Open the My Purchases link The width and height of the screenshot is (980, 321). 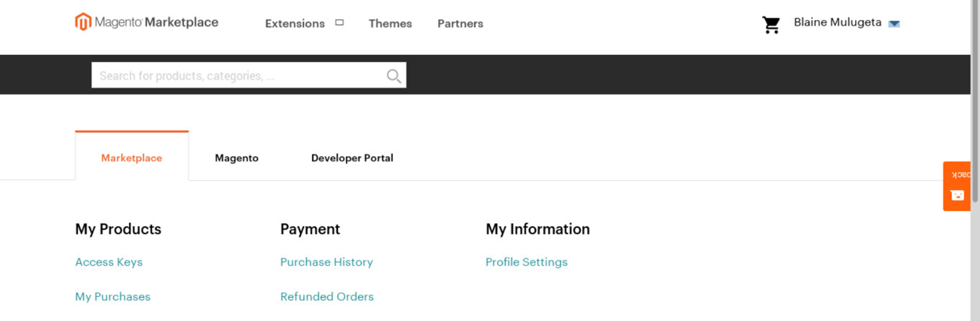tap(113, 296)
